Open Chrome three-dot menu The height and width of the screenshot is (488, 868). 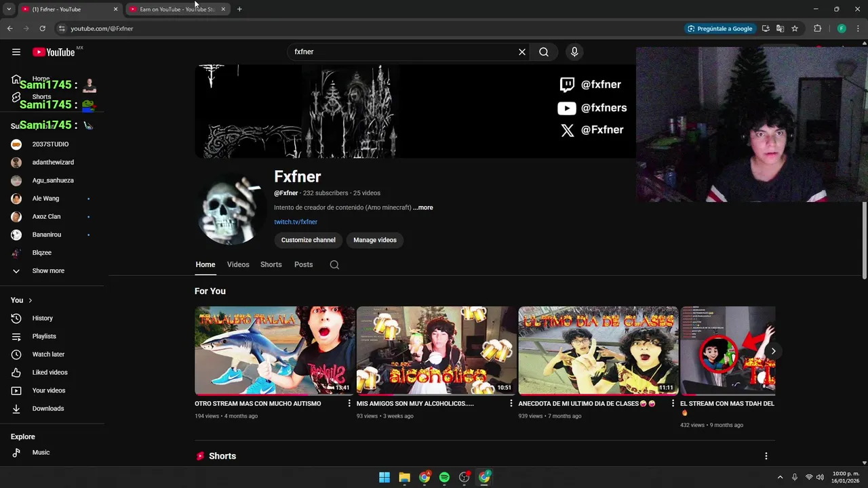click(859, 28)
